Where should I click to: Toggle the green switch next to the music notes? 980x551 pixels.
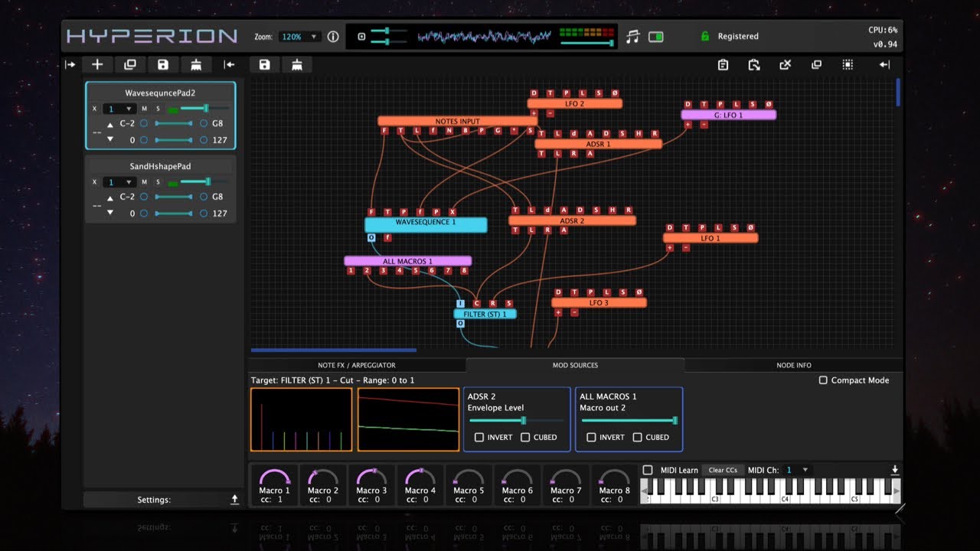coord(656,37)
